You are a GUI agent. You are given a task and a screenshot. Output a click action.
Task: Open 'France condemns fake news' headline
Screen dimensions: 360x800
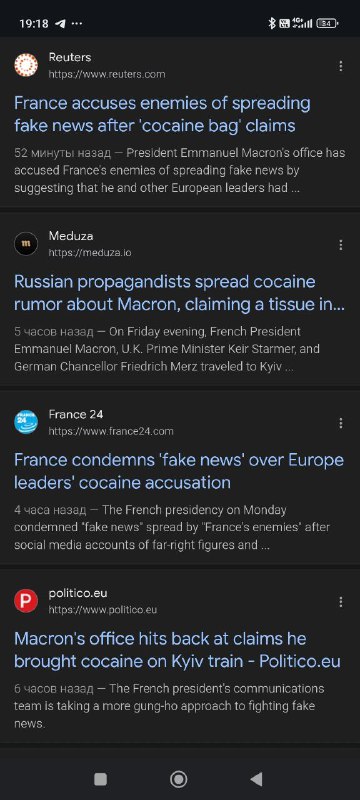179,471
